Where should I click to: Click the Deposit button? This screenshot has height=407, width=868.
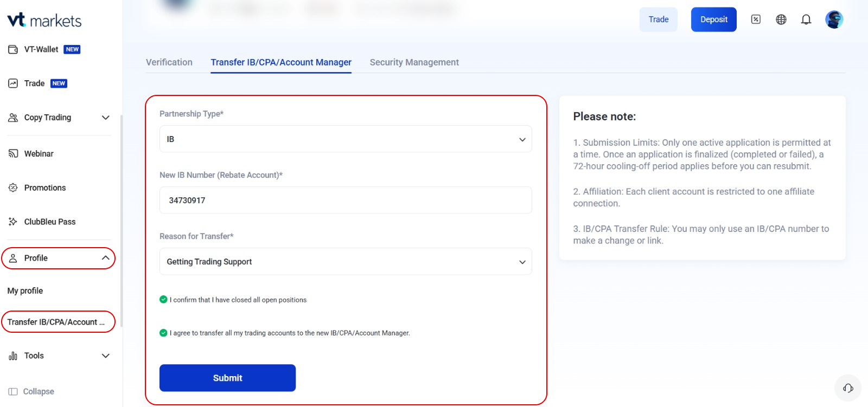713,20
